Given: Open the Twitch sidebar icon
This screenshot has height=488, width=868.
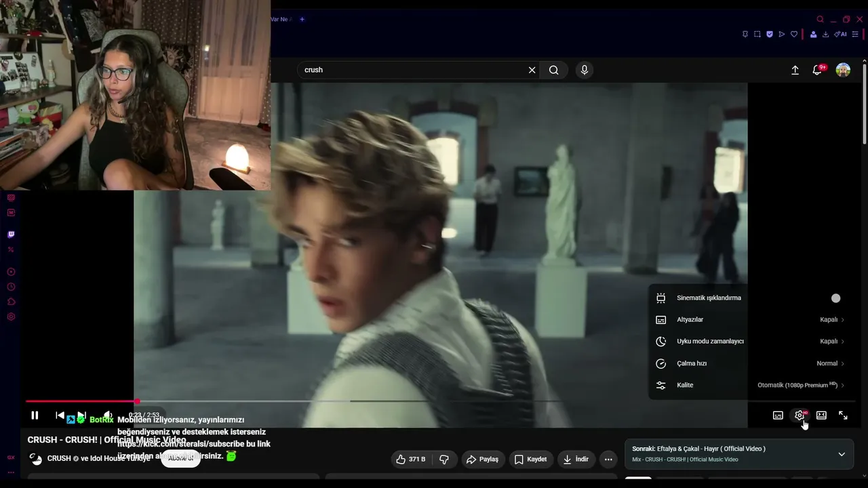Looking at the screenshot, I should 11,235.
